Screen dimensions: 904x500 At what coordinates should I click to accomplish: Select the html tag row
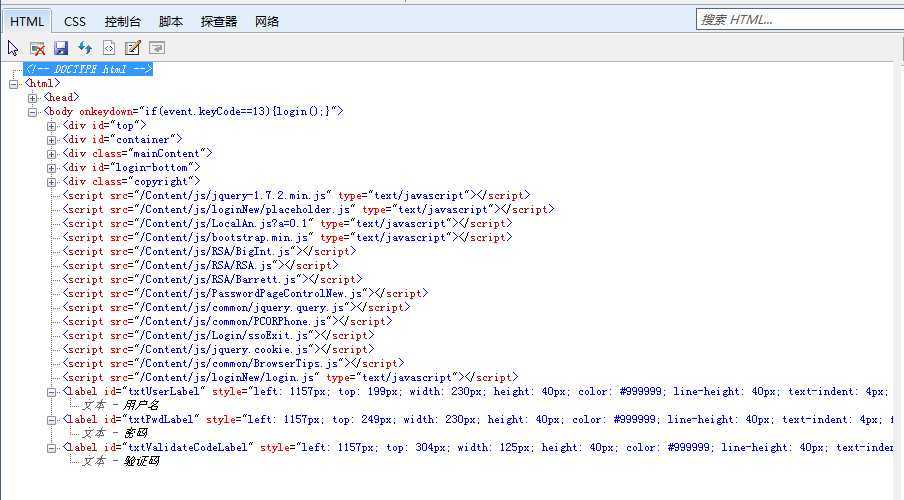42,83
